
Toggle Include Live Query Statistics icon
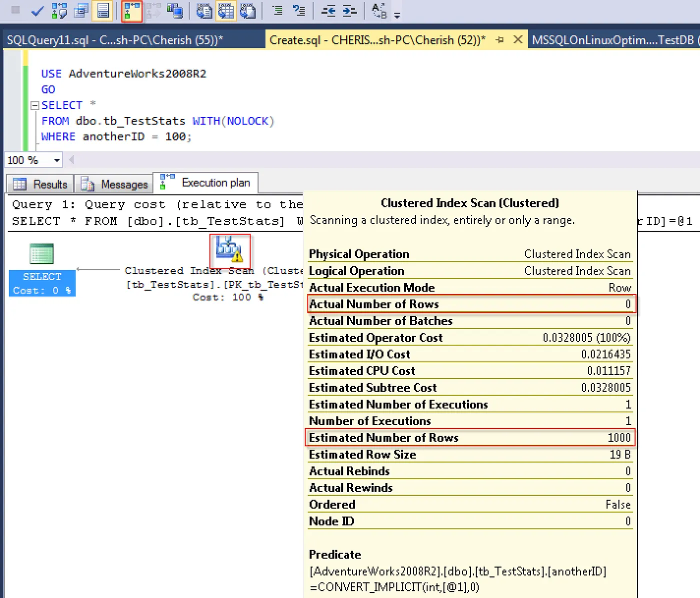[x=153, y=11]
